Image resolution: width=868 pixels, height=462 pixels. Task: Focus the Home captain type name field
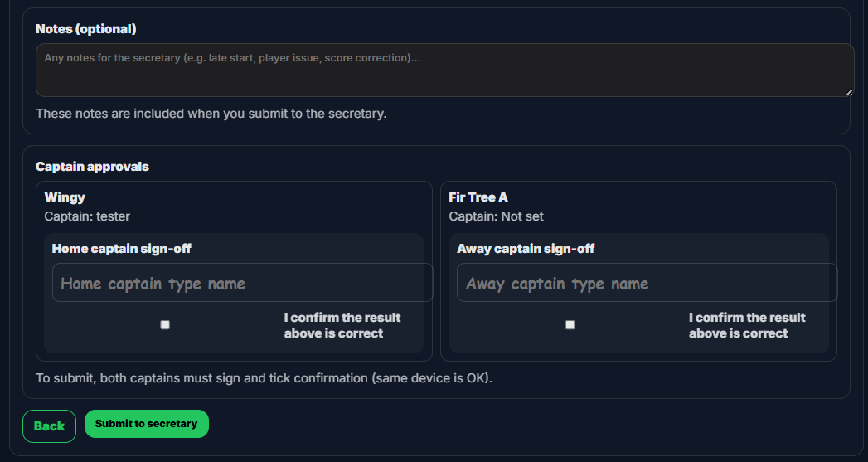coord(242,284)
